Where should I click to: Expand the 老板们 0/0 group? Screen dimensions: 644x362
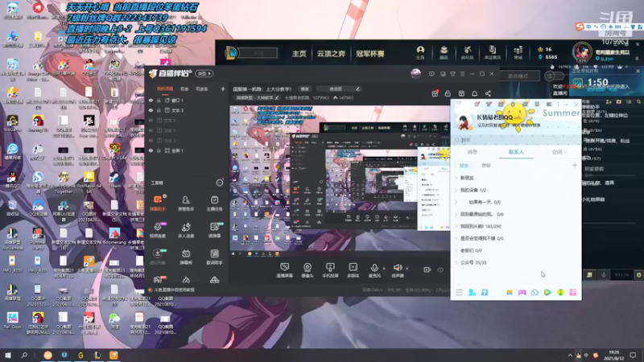click(456, 250)
